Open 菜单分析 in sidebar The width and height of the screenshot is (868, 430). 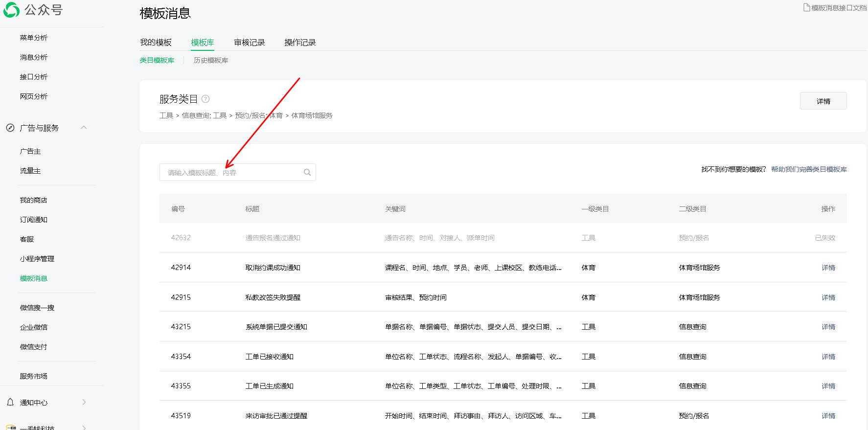34,38
